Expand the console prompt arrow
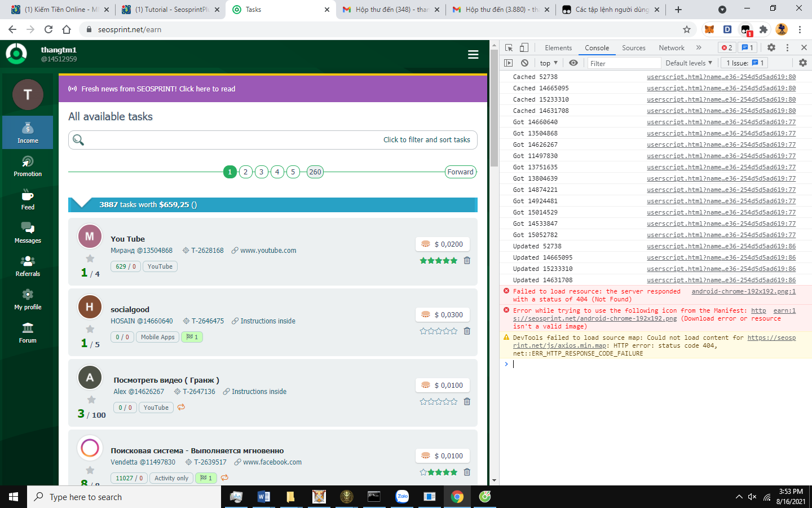The image size is (812, 508). tap(506, 364)
